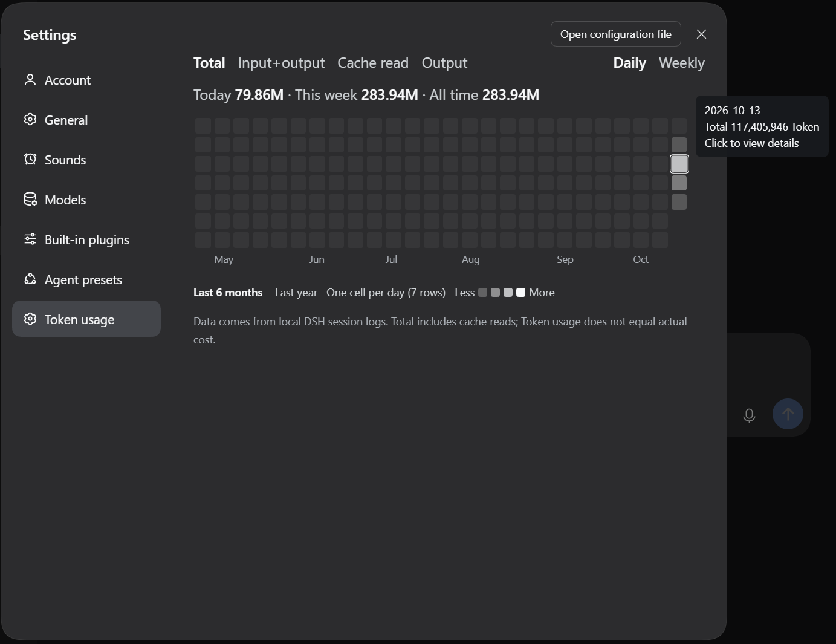
Task: Click the Sounds alarm-clock icon
Action: tap(30, 160)
